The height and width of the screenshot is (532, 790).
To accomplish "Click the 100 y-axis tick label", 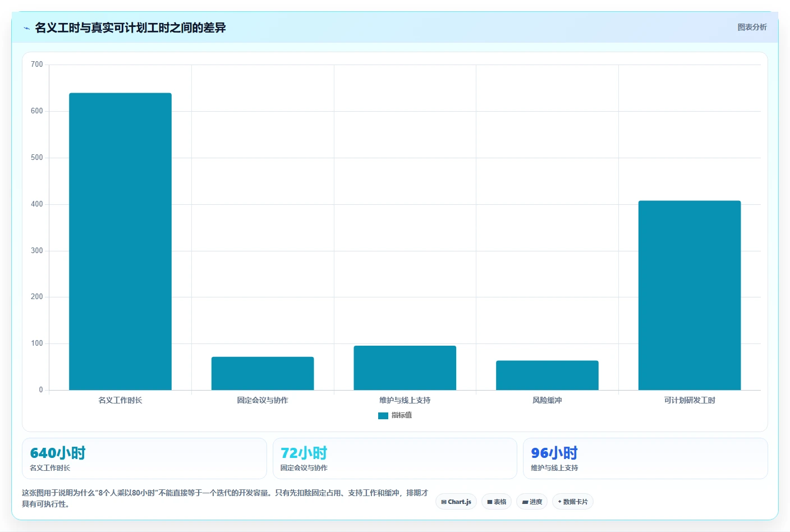I will pos(37,343).
